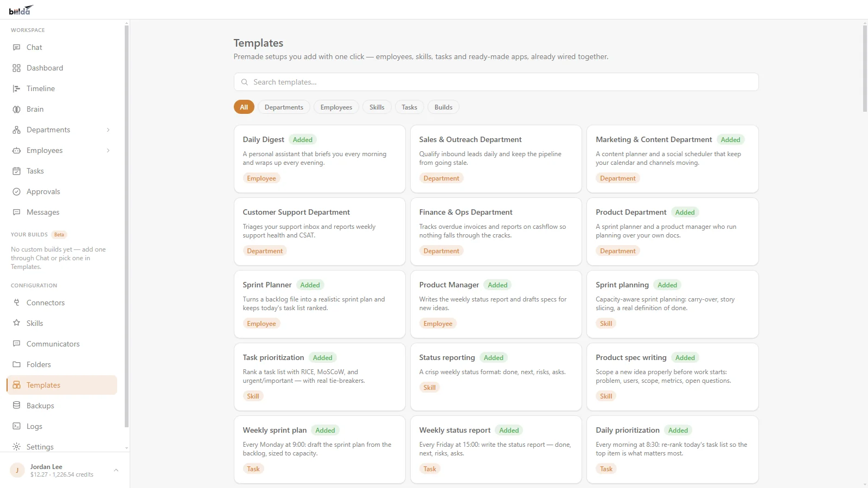
Task: Click the Messages icon in sidebar
Action: point(16,212)
